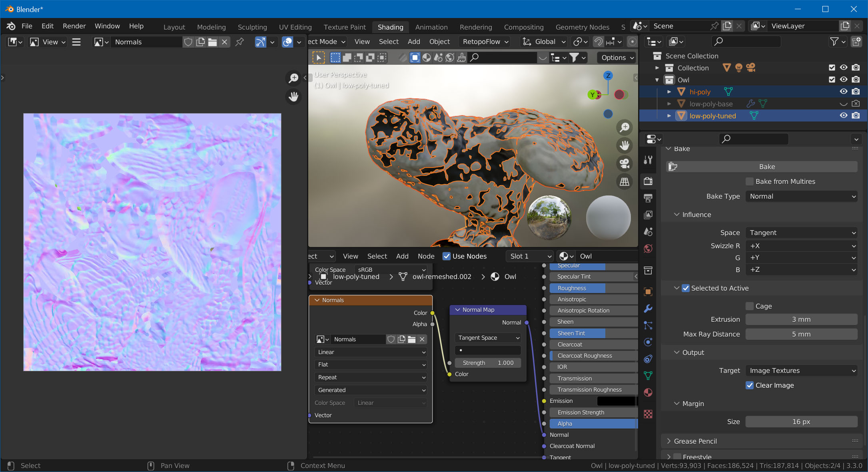
Task: Switch orthographic/perspective with the grid icon
Action: point(625,182)
